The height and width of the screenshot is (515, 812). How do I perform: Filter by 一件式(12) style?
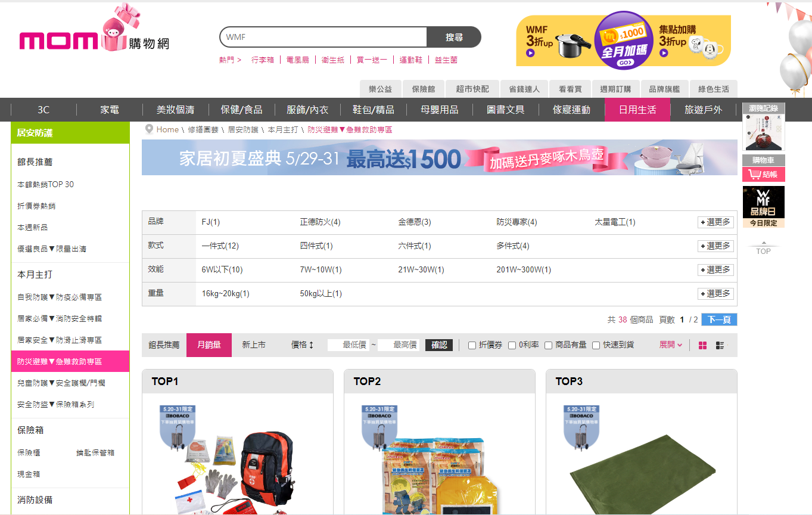click(x=220, y=246)
